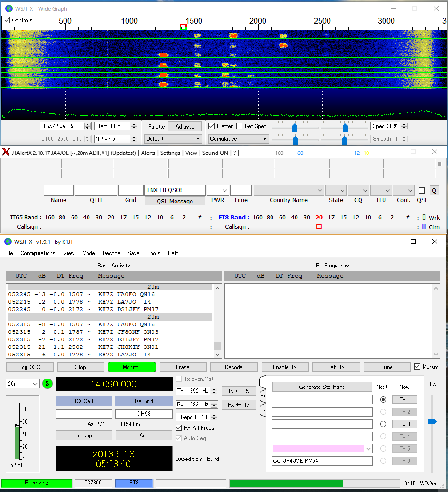Open the Configurations menu
Image resolution: width=448 pixels, height=492 pixels.
click(38, 253)
